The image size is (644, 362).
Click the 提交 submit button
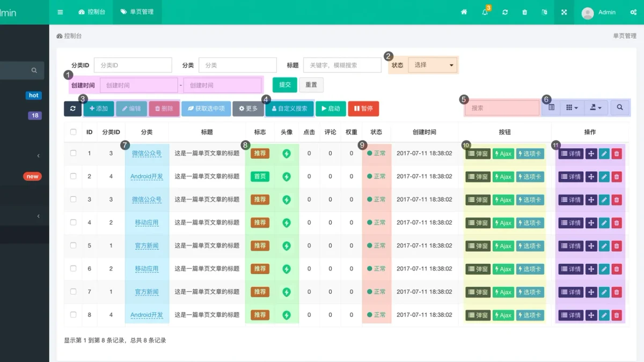pos(285,85)
